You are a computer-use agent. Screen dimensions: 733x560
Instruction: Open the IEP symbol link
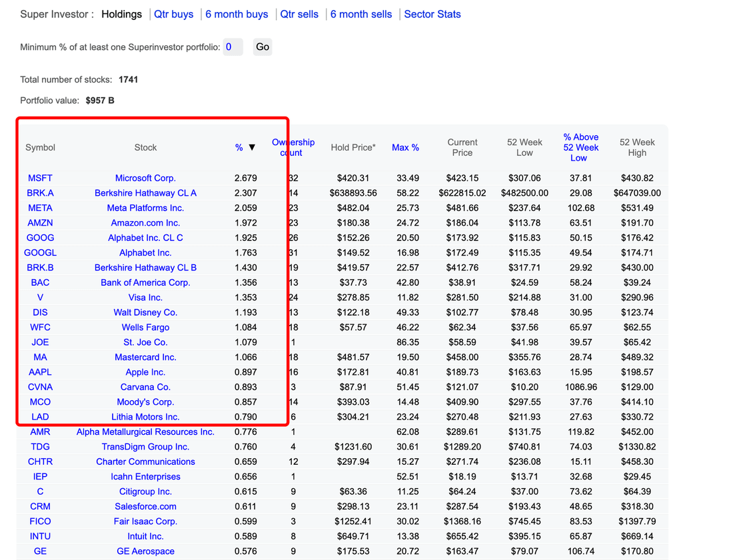coord(40,477)
